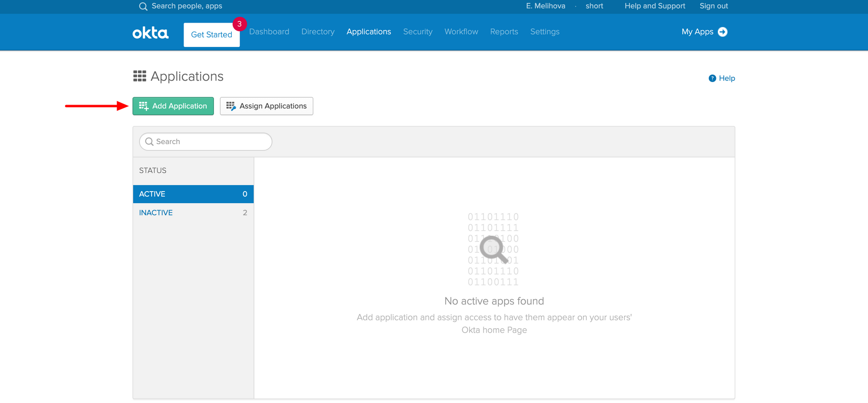Click the magnifier icon in top search bar
This screenshot has height=403, width=868.
pos(143,6)
